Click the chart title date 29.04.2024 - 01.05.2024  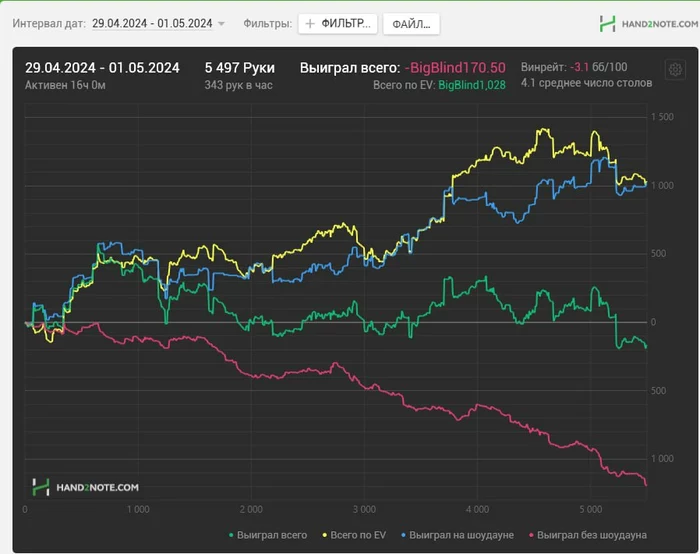pos(102,68)
